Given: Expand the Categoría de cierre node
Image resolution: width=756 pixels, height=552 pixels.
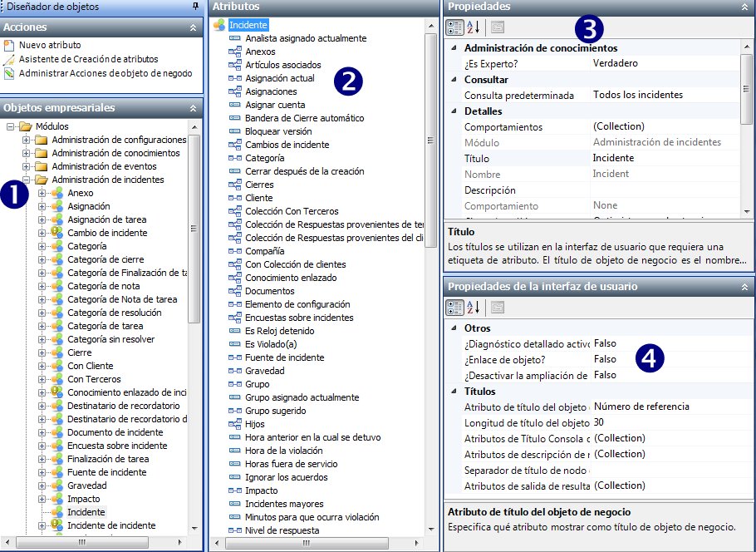Looking at the screenshot, I should (42, 259).
